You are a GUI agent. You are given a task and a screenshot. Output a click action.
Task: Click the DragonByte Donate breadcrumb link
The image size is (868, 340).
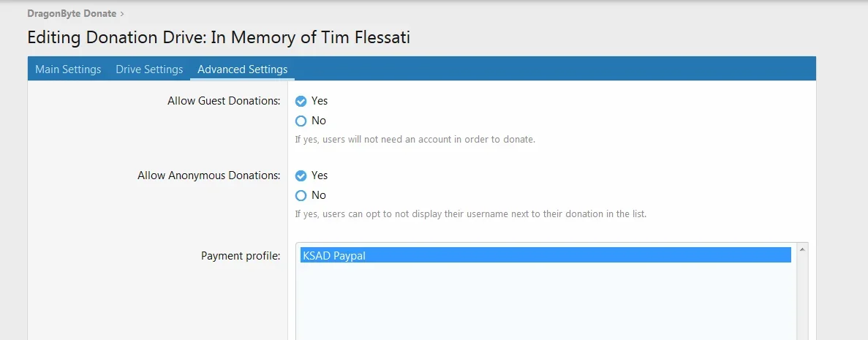pyautogui.click(x=72, y=13)
